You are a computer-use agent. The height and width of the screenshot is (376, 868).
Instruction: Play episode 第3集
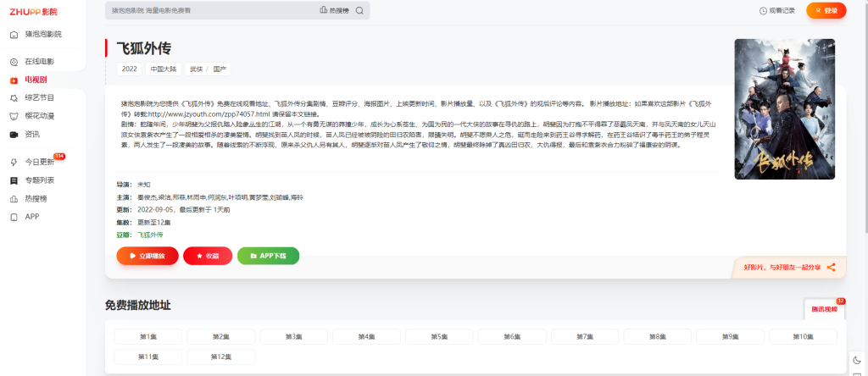point(294,337)
